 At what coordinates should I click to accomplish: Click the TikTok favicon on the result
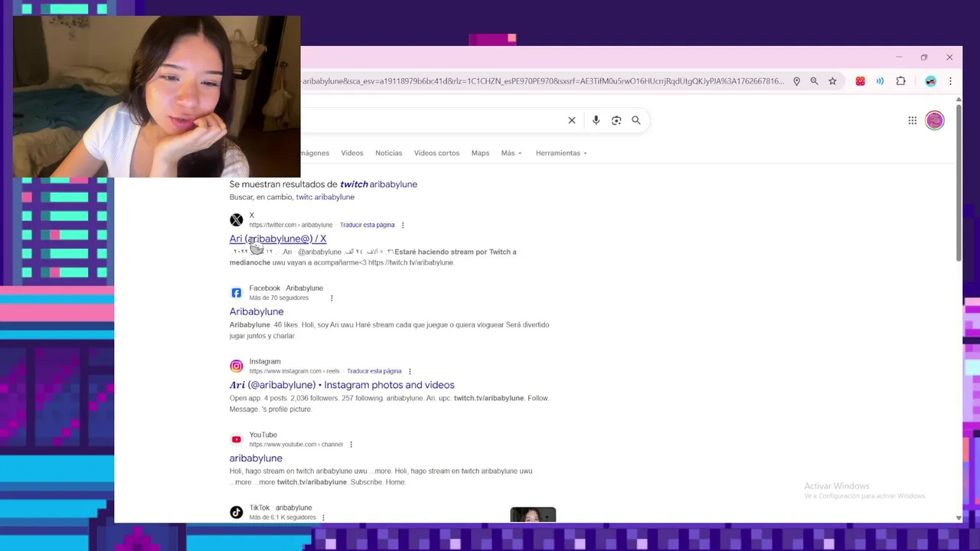(237, 512)
